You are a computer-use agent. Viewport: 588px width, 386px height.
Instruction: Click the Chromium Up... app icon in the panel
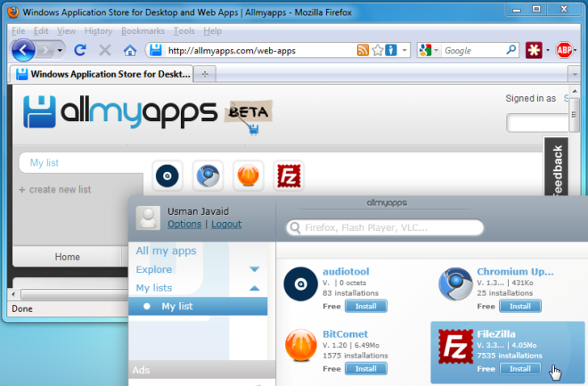click(x=455, y=284)
